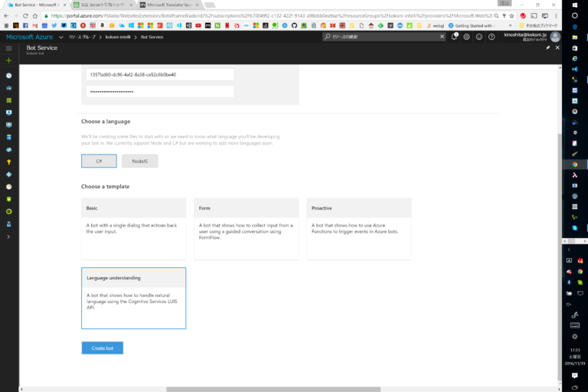The height and width of the screenshot is (392, 588).
Task: Choose the Proactive bot template
Action: point(359,229)
